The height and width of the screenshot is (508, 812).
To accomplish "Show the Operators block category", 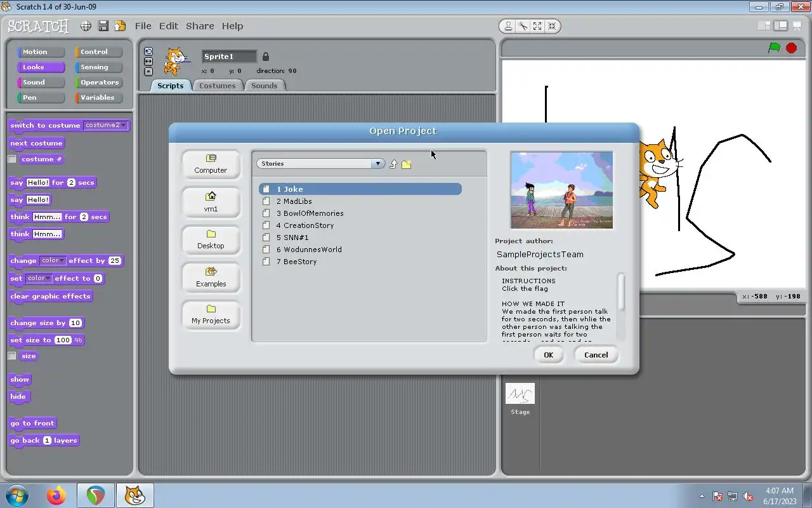I will tap(99, 83).
